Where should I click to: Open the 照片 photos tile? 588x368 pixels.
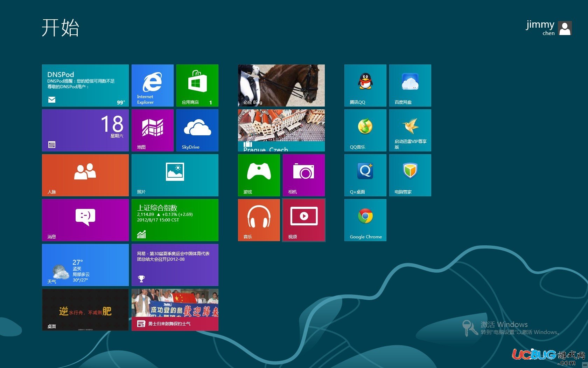click(x=175, y=175)
